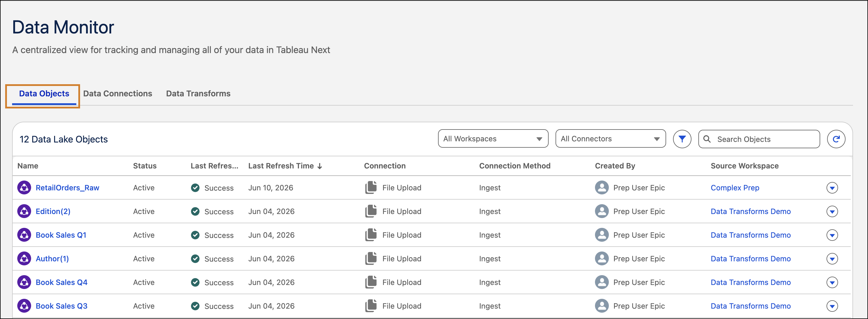Open row actions menu for Book Sales Q3
This screenshot has width=868, height=319.
pos(832,306)
